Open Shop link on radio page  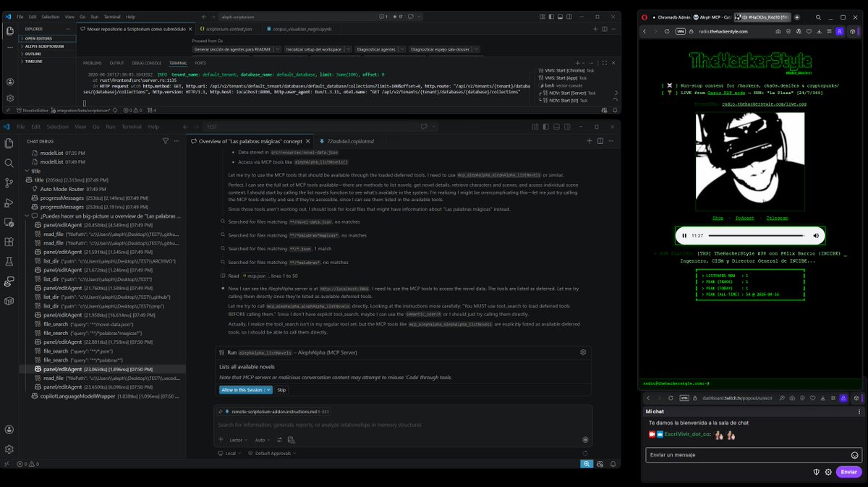[x=718, y=218]
